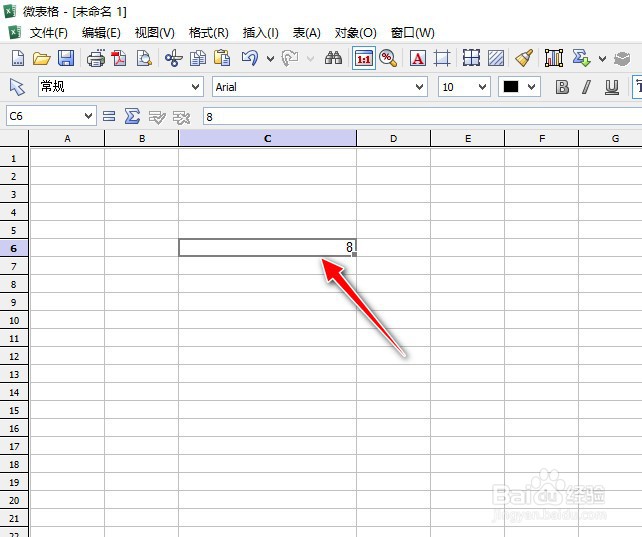Click the greyed-out Redo arrow

(x=290, y=59)
